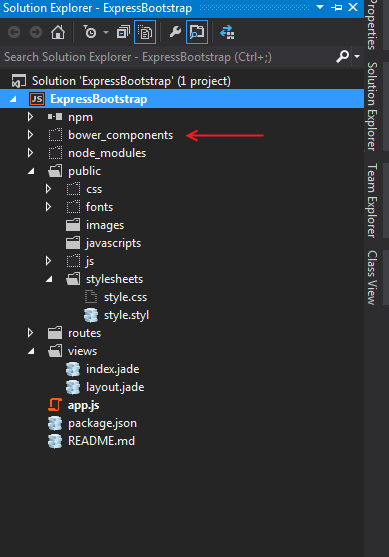Expand the routes folder
Screen dimensions: 389x557
(31, 333)
